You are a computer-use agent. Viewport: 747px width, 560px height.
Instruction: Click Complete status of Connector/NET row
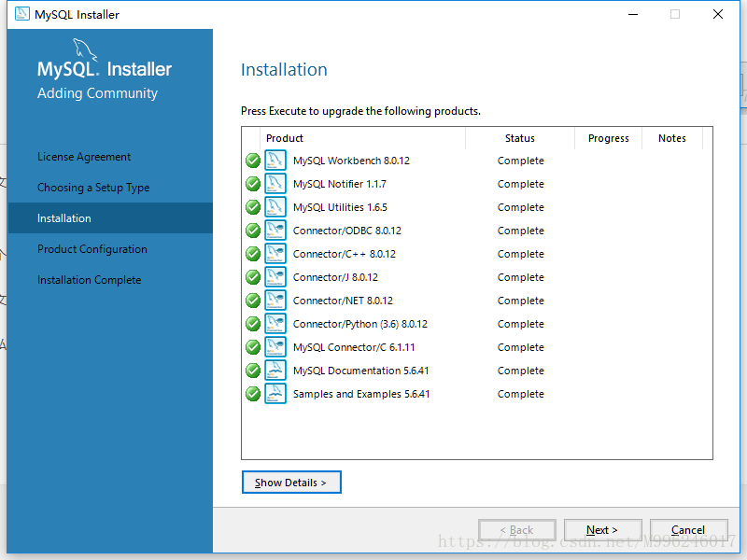[x=521, y=301]
